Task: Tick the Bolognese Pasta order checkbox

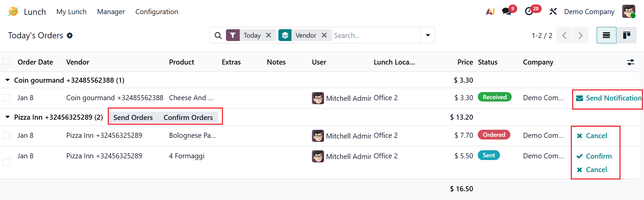Action: click(7, 135)
